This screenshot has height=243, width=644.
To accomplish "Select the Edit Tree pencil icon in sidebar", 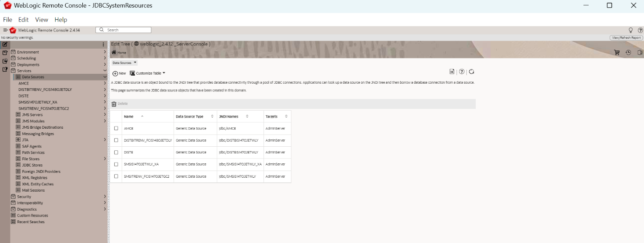I will [x=5, y=45].
